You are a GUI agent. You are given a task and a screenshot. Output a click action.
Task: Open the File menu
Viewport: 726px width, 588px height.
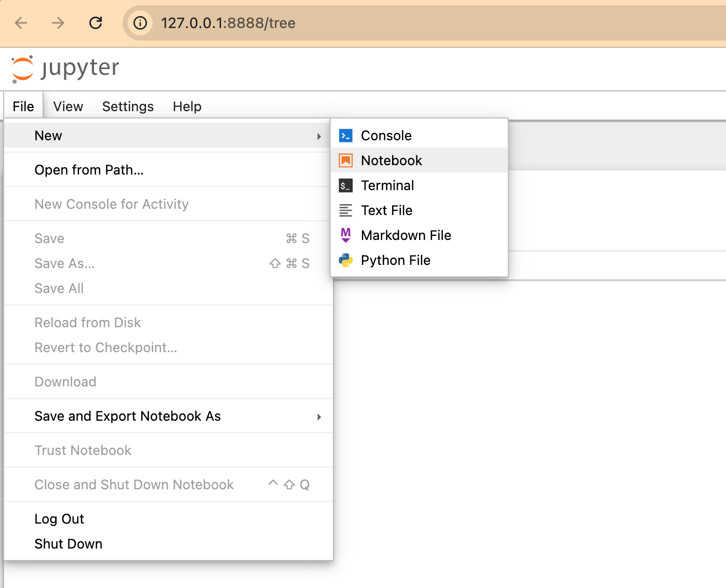pyautogui.click(x=23, y=106)
